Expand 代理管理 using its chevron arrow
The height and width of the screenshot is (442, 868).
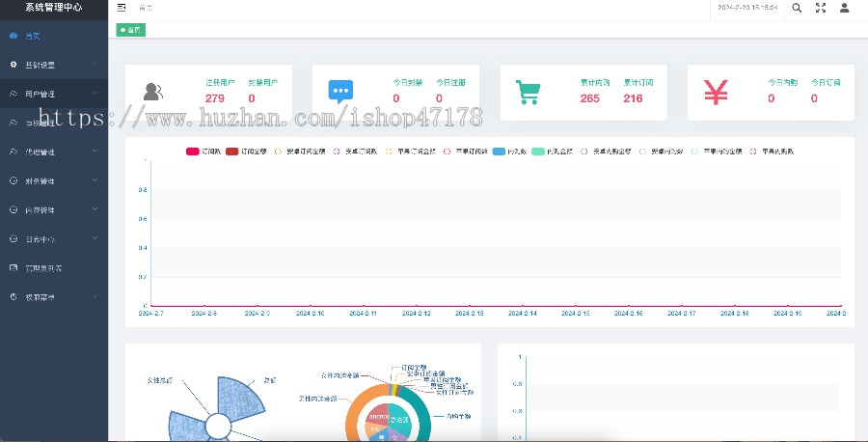tap(95, 152)
